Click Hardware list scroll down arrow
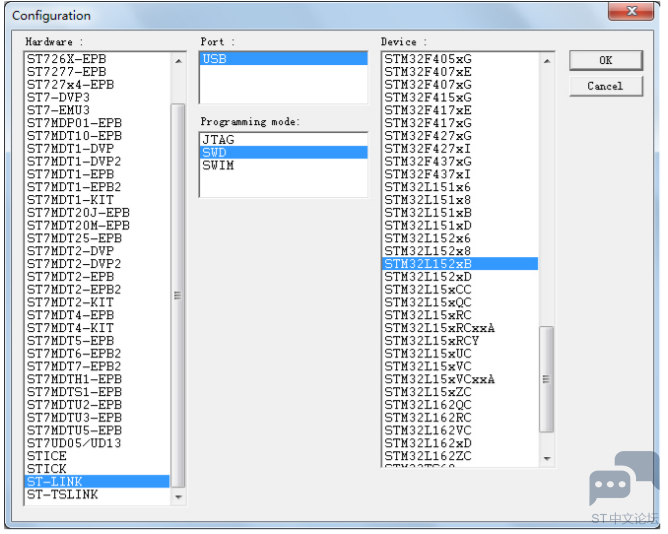 pyautogui.click(x=179, y=497)
